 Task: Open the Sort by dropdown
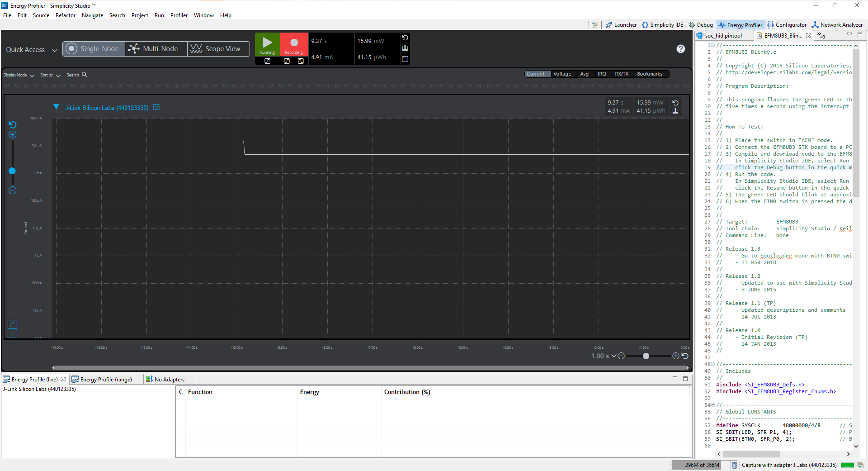point(50,75)
